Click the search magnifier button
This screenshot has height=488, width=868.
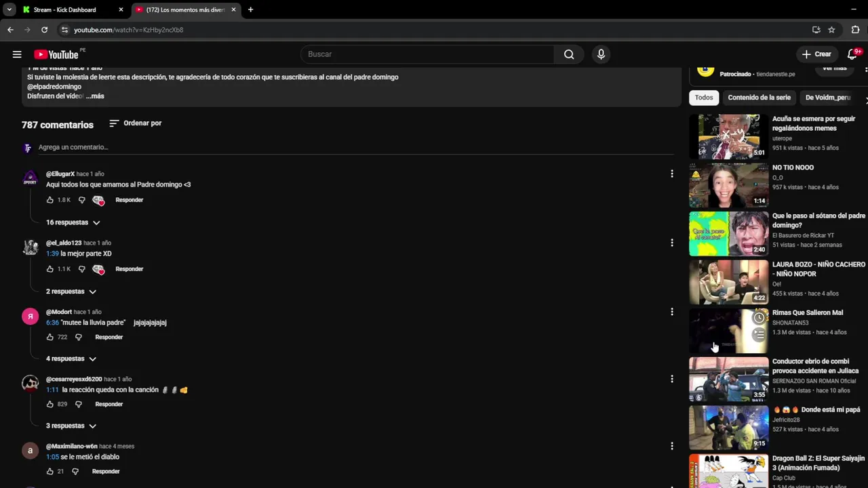point(569,54)
